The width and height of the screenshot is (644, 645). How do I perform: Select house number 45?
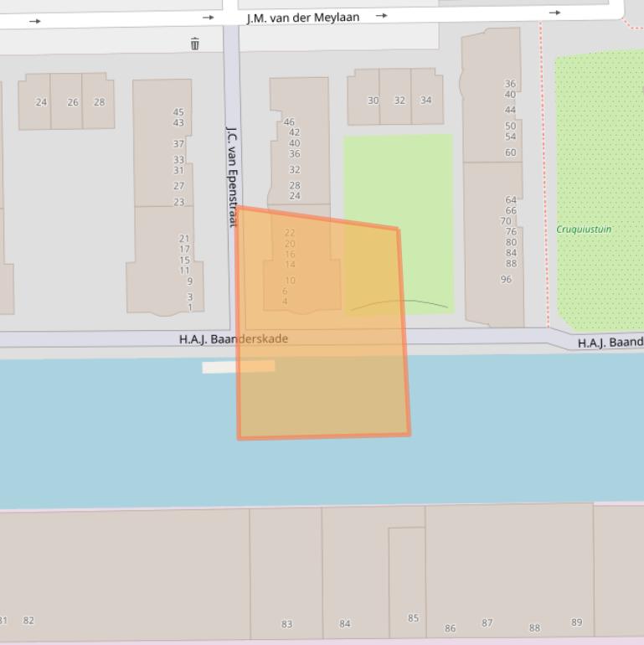coord(178,112)
